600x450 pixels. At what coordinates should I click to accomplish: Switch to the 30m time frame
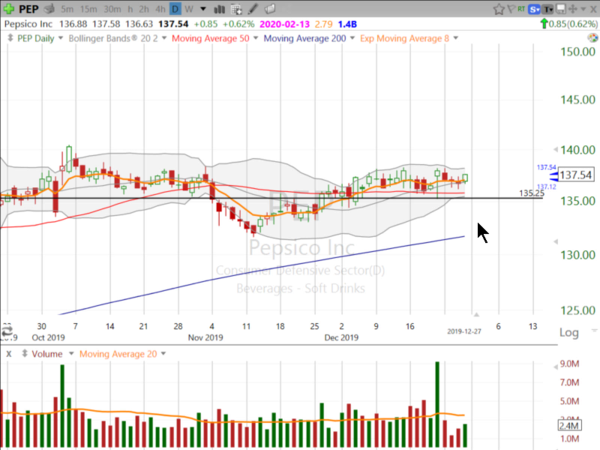pyautogui.click(x=112, y=9)
